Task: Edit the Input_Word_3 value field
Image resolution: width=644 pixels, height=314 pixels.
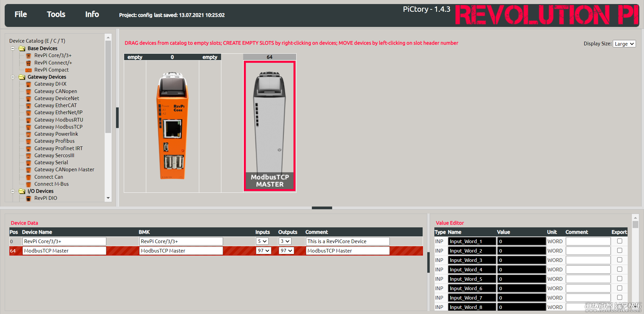Action: 522,260
